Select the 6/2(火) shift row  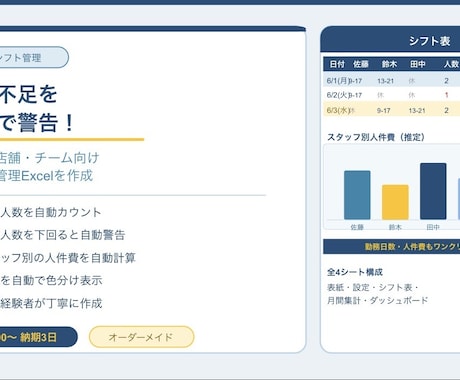(x=391, y=95)
